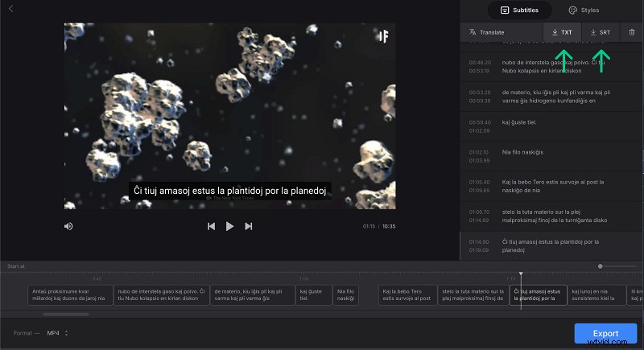
Task: Switch to the Styles tab
Action: tap(584, 10)
